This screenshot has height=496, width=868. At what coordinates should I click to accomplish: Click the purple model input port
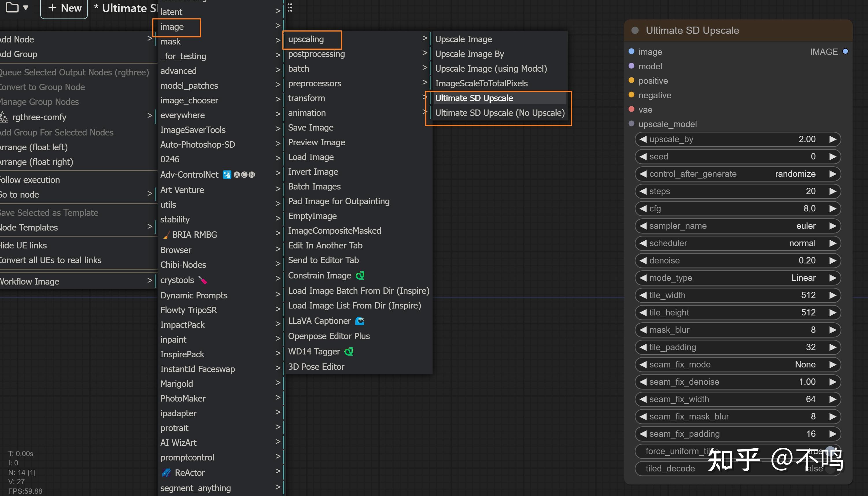pos(631,66)
